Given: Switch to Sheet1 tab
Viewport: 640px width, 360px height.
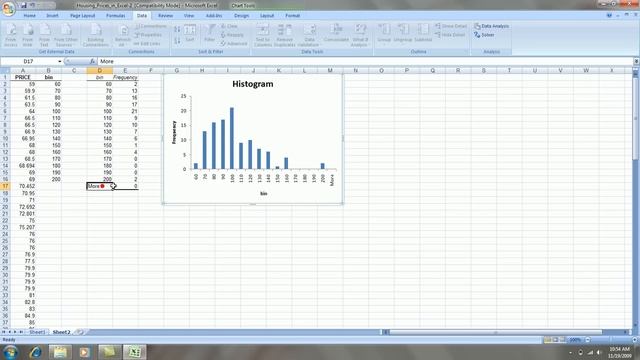Looking at the screenshot, I should 37,332.
